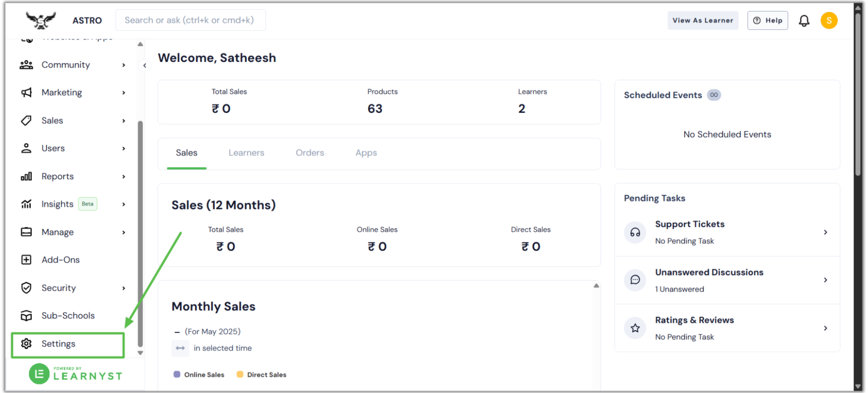Image resolution: width=868 pixels, height=393 pixels.
Task: Click the Help button
Action: 767,21
